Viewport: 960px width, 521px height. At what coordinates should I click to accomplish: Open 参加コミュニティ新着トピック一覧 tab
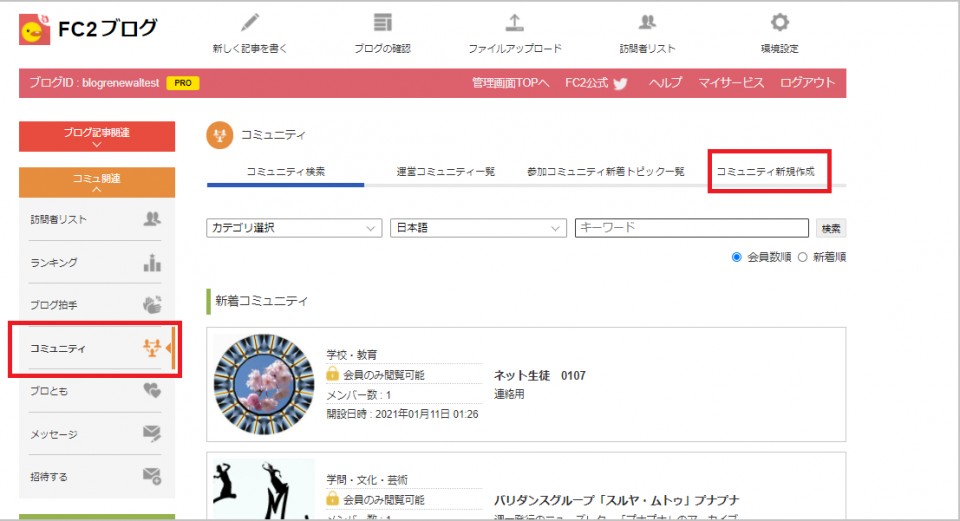pyautogui.click(x=606, y=171)
